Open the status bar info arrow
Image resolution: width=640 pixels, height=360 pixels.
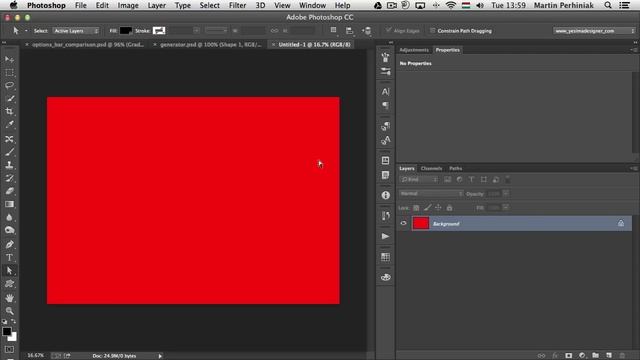[x=160, y=356]
